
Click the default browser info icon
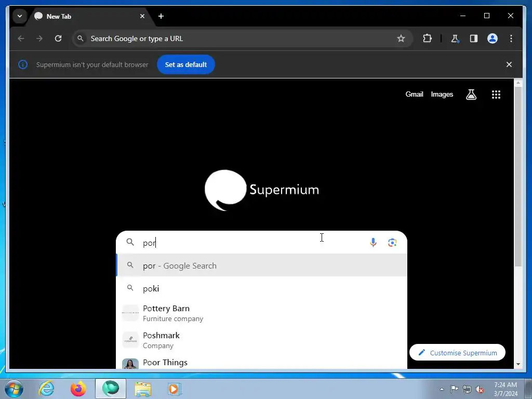pos(23,64)
